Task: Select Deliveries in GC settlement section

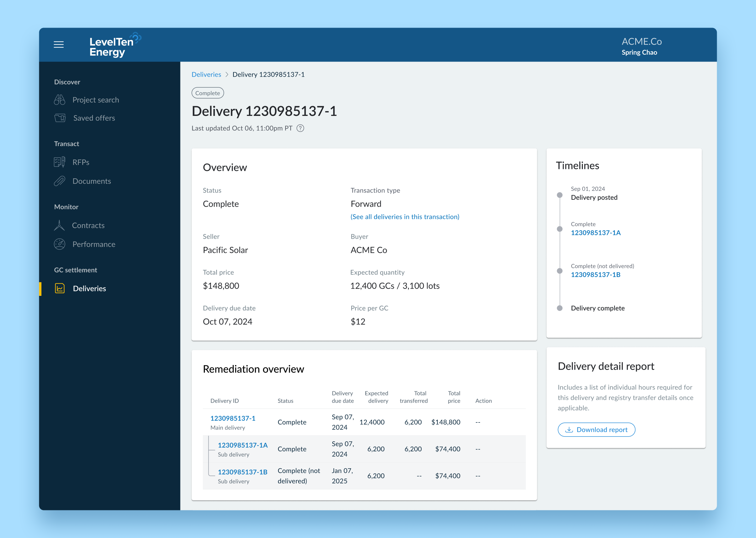Action: [89, 289]
